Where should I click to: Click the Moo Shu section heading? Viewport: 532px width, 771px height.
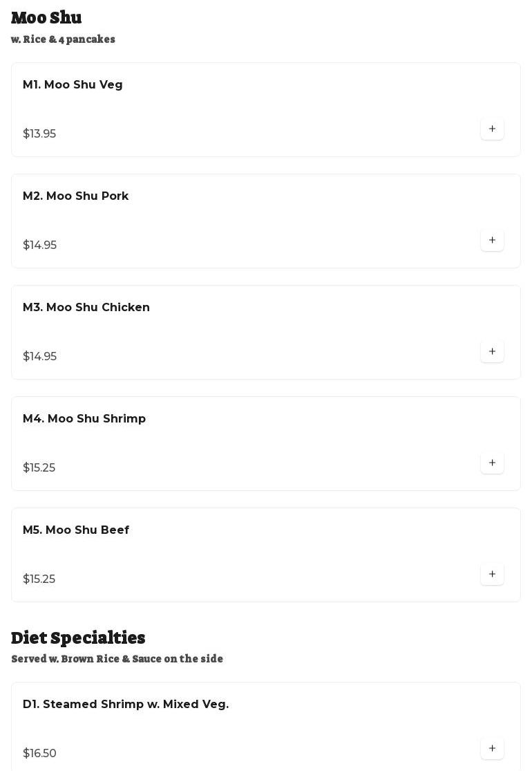46,18
